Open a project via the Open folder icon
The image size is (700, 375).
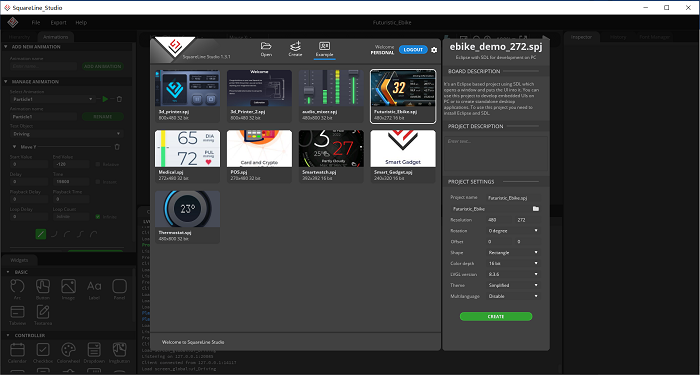(266, 46)
